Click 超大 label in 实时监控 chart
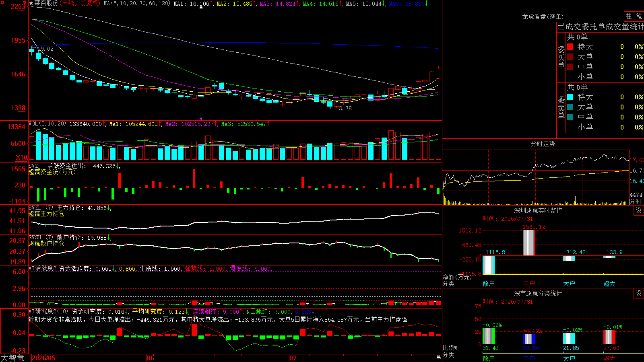644x362 pixels. coord(609,284)
